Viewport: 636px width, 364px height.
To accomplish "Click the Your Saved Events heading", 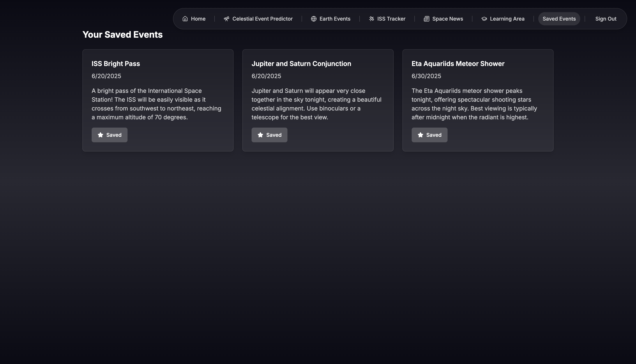I will coord(122,35).
